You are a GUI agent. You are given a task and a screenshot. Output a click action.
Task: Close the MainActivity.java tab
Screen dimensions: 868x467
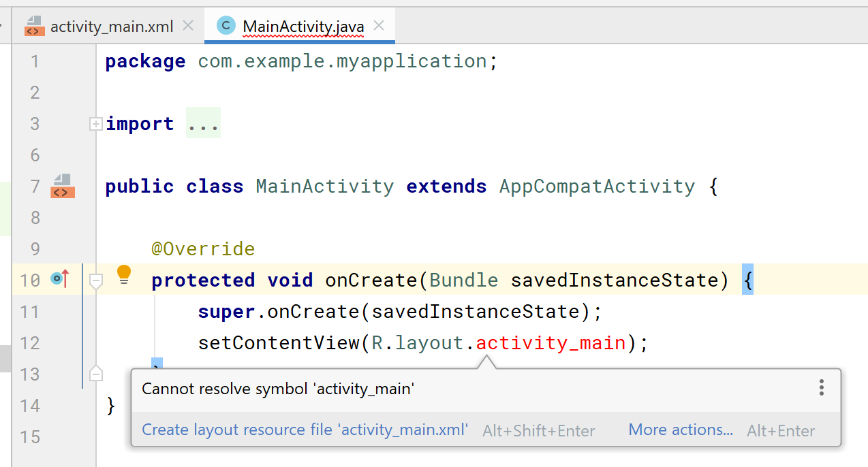pyautogui.click(x=379, y=26)
